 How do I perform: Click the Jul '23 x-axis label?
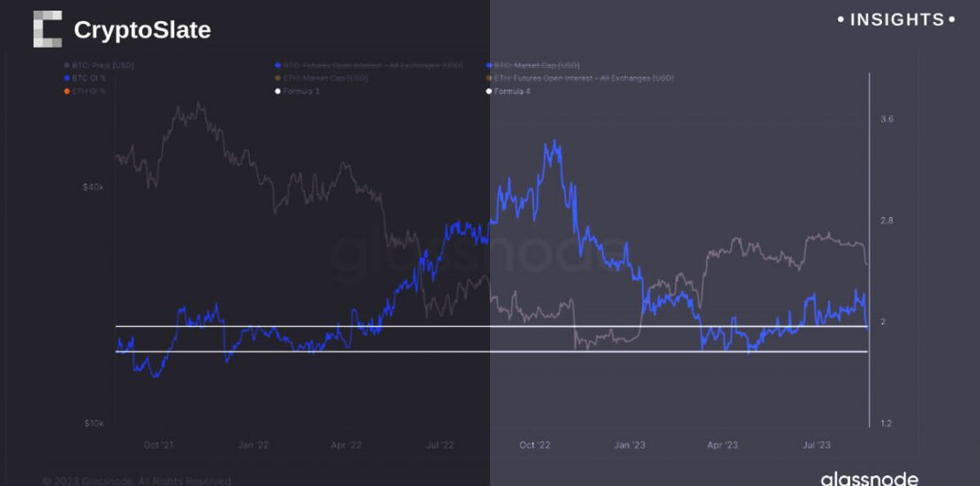[x=816, y=444]
